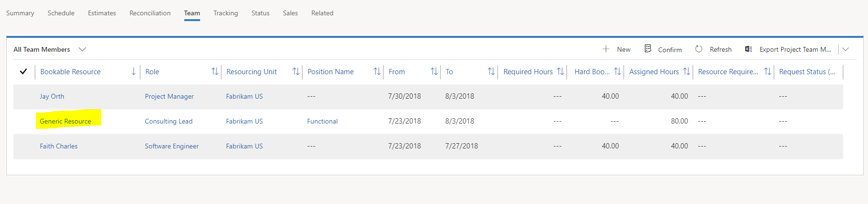Click the circular Refresh icon

(x=699, y=49)
